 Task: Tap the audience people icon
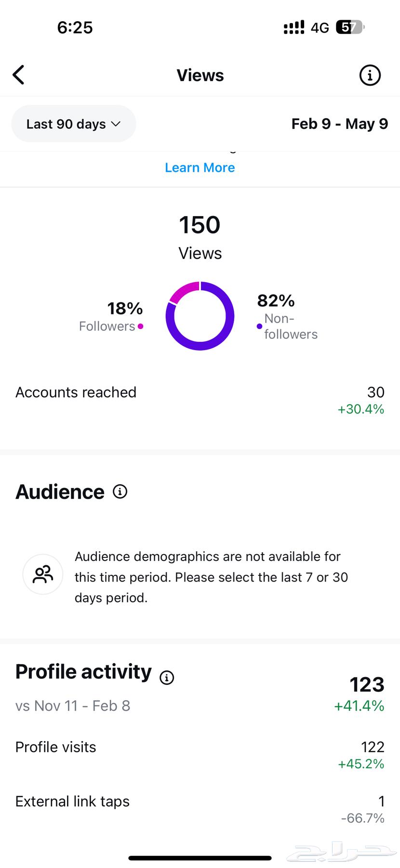pyautogui.click(x=43, y=574)
